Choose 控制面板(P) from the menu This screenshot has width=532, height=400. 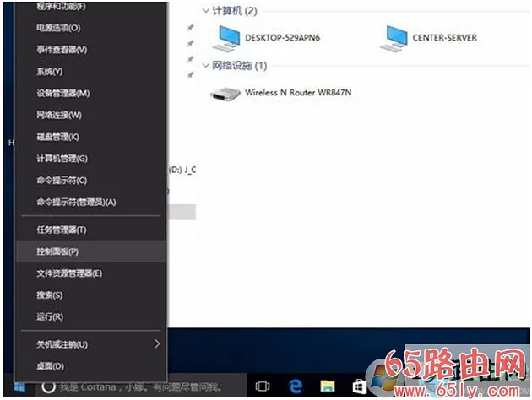57,251
